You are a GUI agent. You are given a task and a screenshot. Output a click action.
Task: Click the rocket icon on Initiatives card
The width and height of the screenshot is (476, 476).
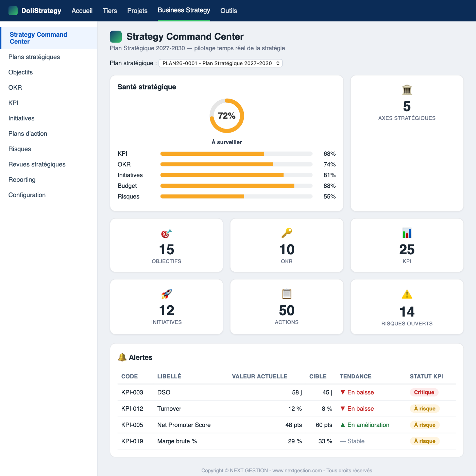coord(167,294)
